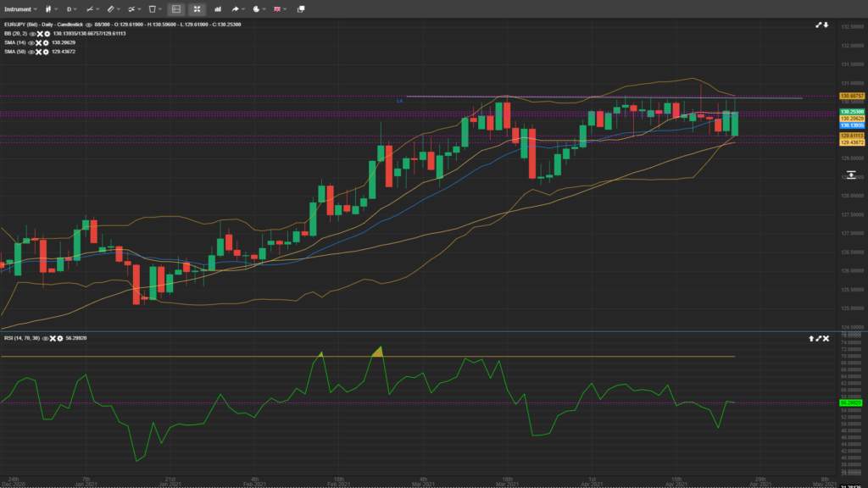Remove the SMA (14) indicator
Screen dimensions: 868x488
(38, 42)
